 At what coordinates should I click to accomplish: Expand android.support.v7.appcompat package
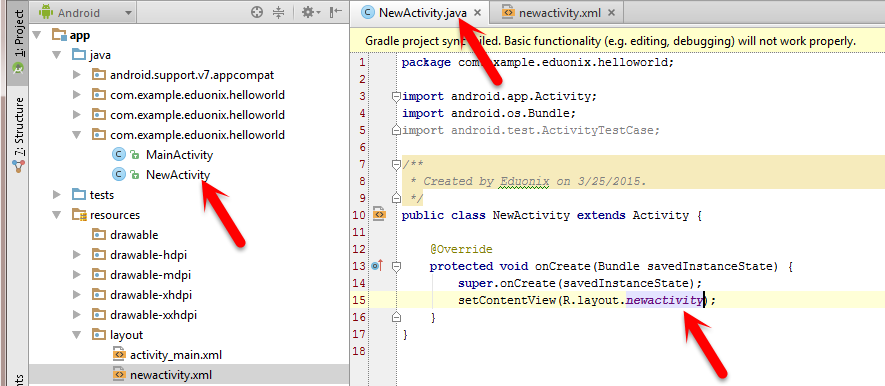click(77, 75)
